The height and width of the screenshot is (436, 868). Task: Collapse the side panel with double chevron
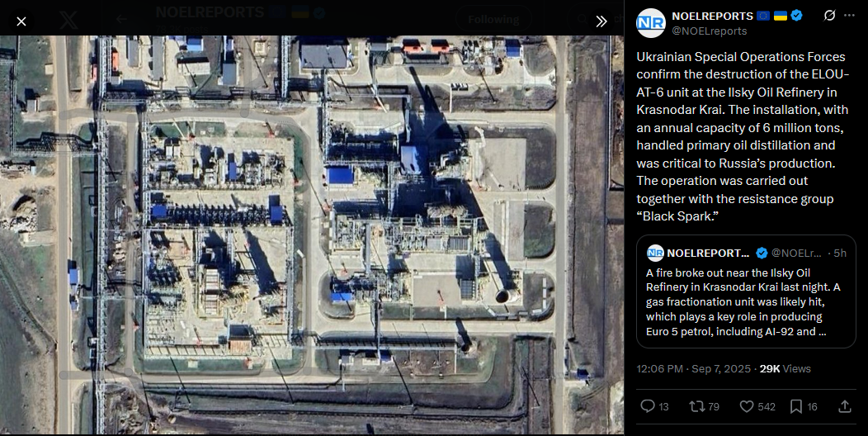point(601,21)
